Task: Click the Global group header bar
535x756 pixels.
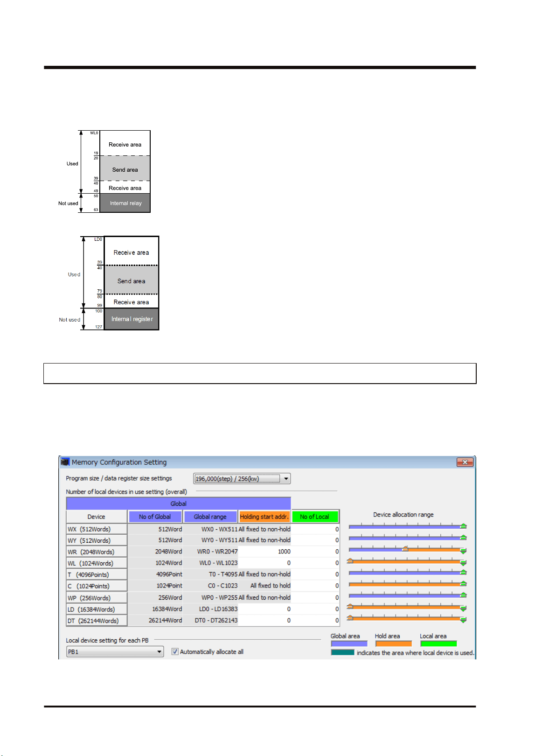Action: point(179,504)
